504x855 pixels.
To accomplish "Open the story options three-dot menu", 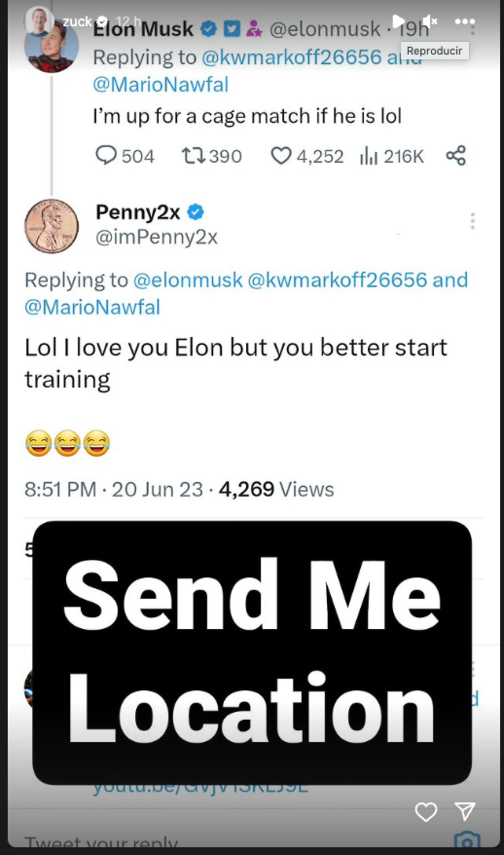I will [x=465, y=21].
